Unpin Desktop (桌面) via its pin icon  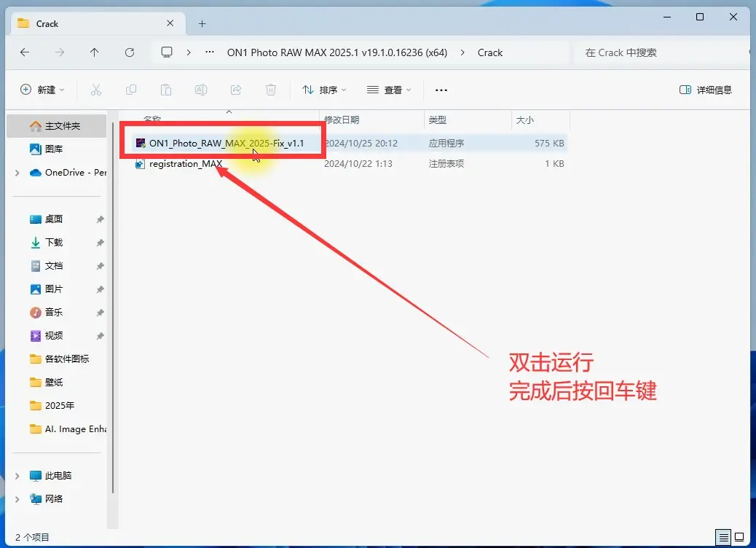[100, 219]
